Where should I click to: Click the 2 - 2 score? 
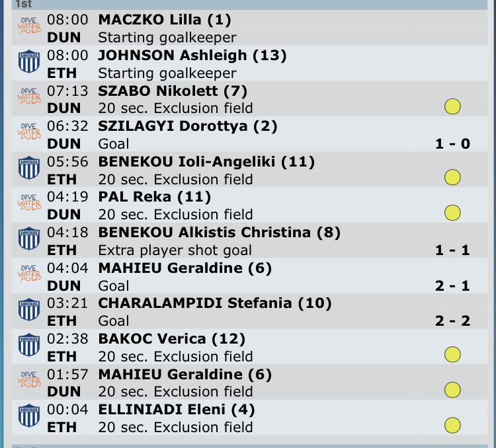[x=452, y=320]
